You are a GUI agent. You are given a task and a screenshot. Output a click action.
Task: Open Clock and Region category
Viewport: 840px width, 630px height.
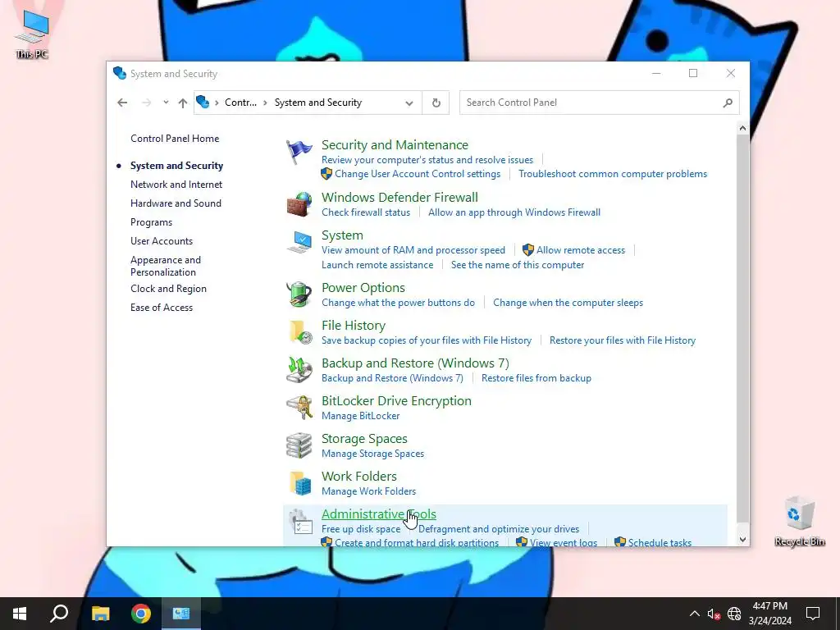point(168,289)
